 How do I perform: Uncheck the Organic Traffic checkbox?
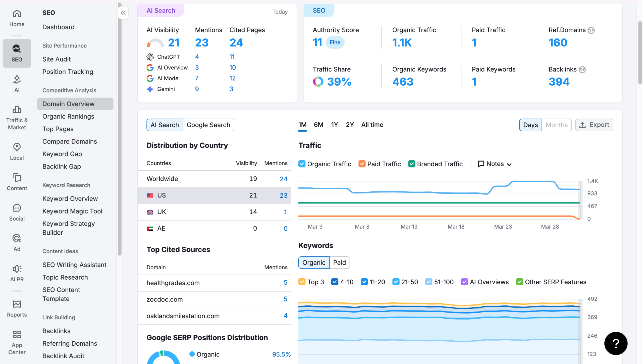pos(302,164)
